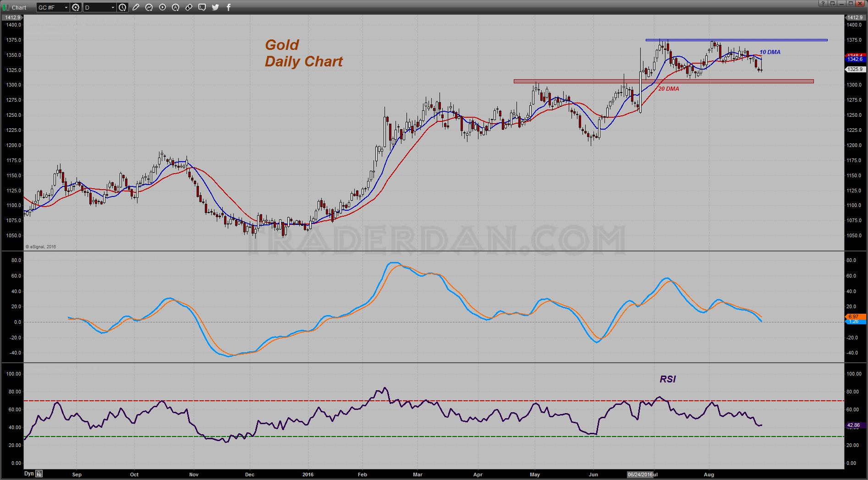Click the link windows arrows icon
868x480 pixels.
(x=189, y=7)
